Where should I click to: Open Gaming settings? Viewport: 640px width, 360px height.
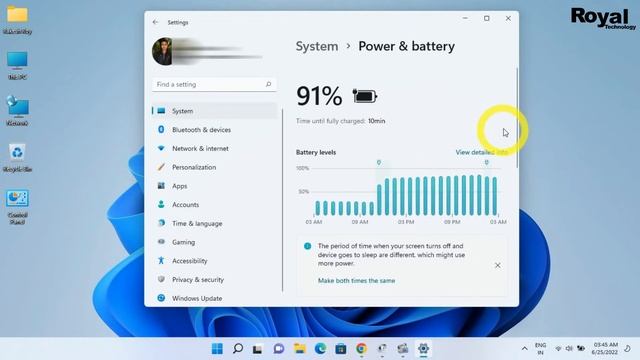click(215, 242)
